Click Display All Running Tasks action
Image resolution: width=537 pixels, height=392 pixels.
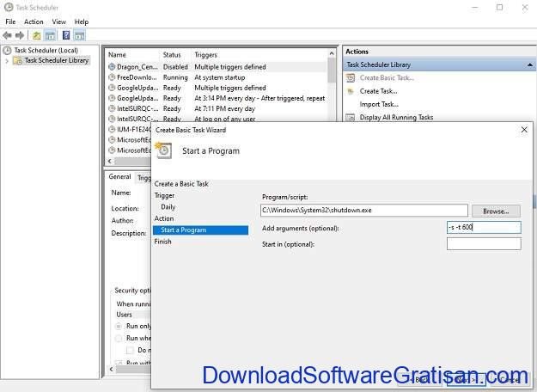[x=396, y=118]
